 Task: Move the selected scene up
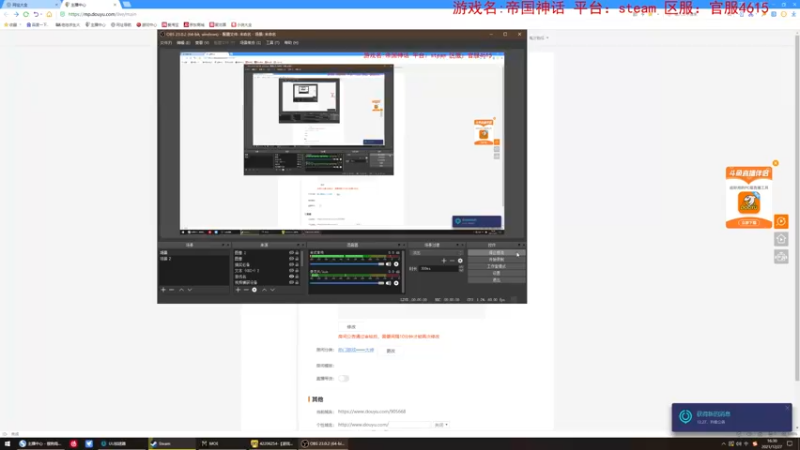point(181,290)
